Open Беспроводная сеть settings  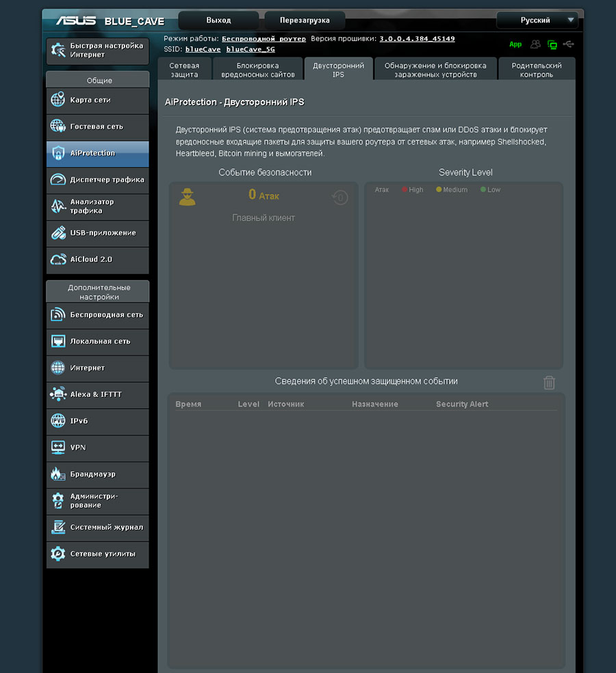[x=97, y=315]
